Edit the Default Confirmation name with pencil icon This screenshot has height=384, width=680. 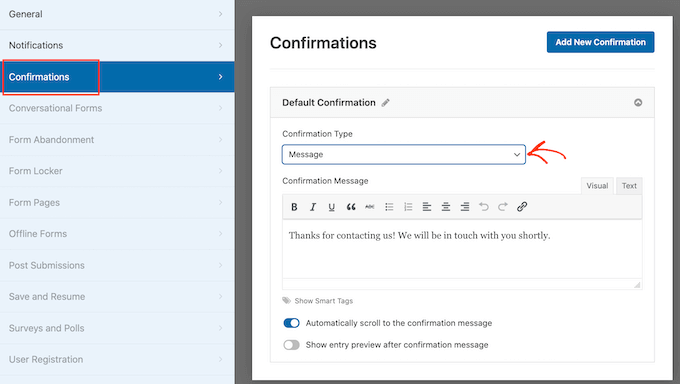pyautogui.click(x=386, y=103)
